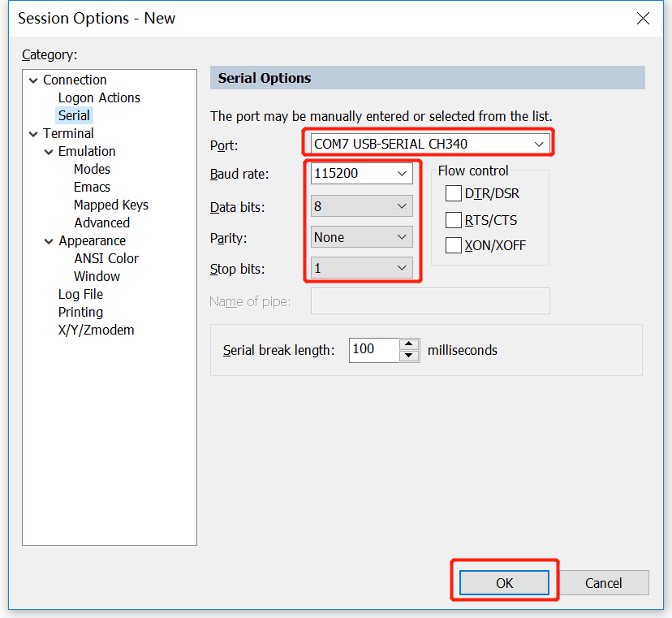The height and width of the screenshot is (618, 672).
Task: Click the Cancel button
Action: point(603,582)
